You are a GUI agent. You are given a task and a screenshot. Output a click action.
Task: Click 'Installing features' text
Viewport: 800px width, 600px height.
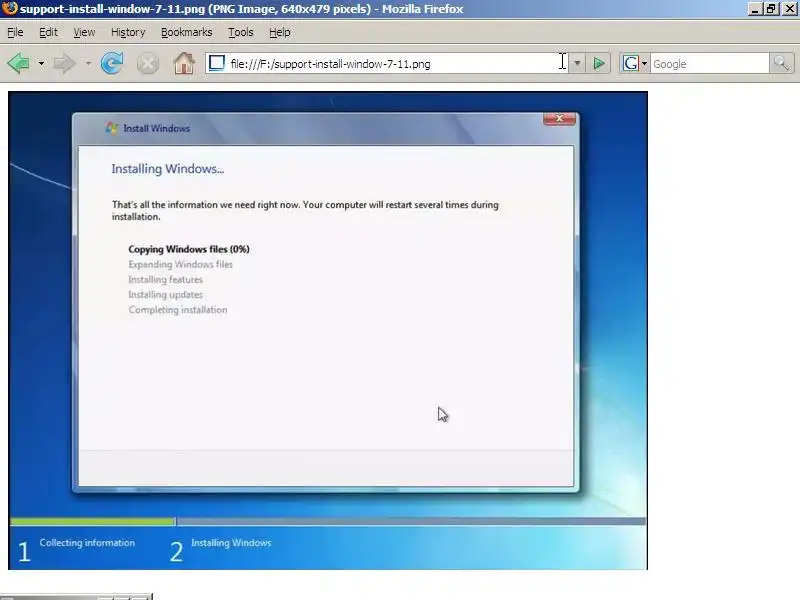tap(165, 280)
